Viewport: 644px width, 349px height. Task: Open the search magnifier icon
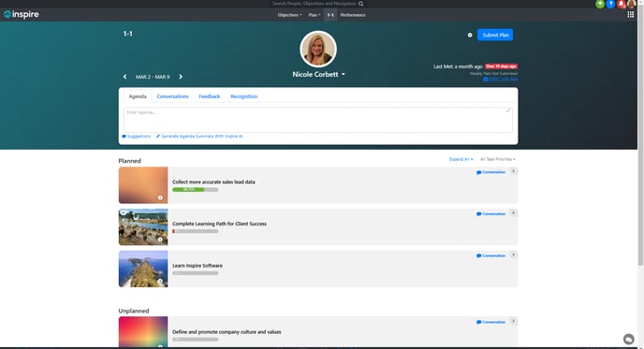361,4
